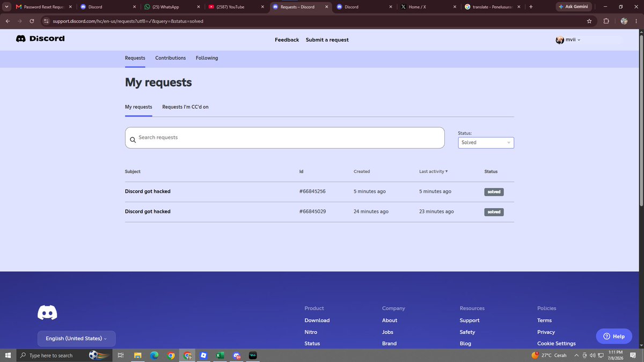The width and height of the screenshot is (644, 362).
Task: Click the Nitro footer link
Action: click(x=311, y=332)
